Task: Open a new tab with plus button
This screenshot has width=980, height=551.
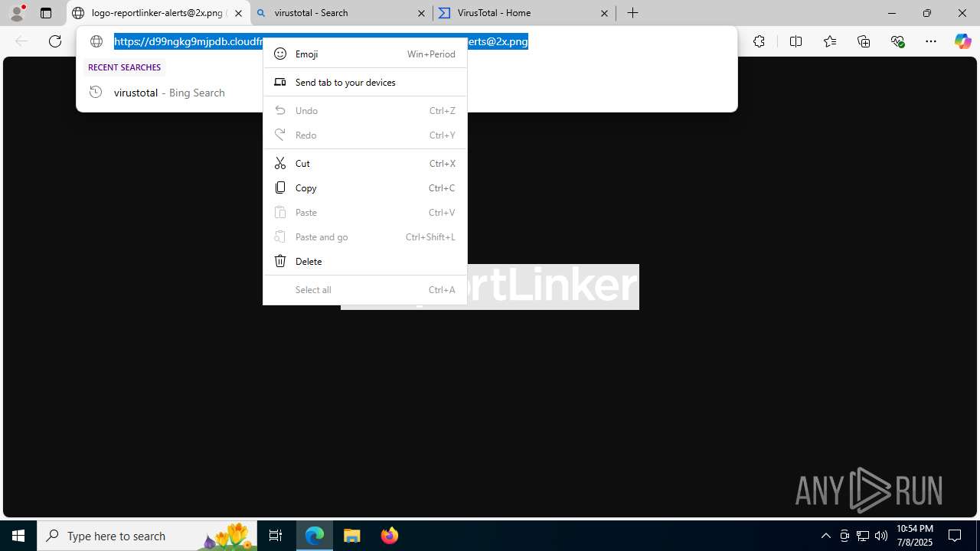Action: point(632,13)
